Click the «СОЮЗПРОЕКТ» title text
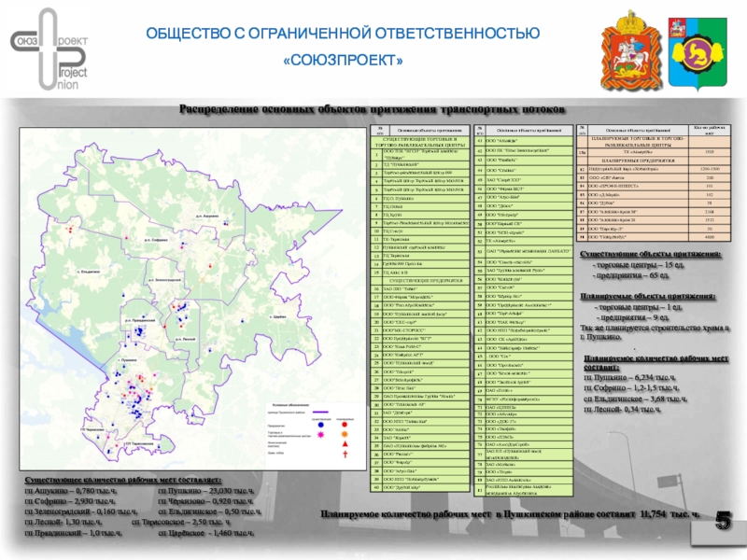Image resolution: width=747 pixels, height=560 pixels. click(x=343, y=61)
